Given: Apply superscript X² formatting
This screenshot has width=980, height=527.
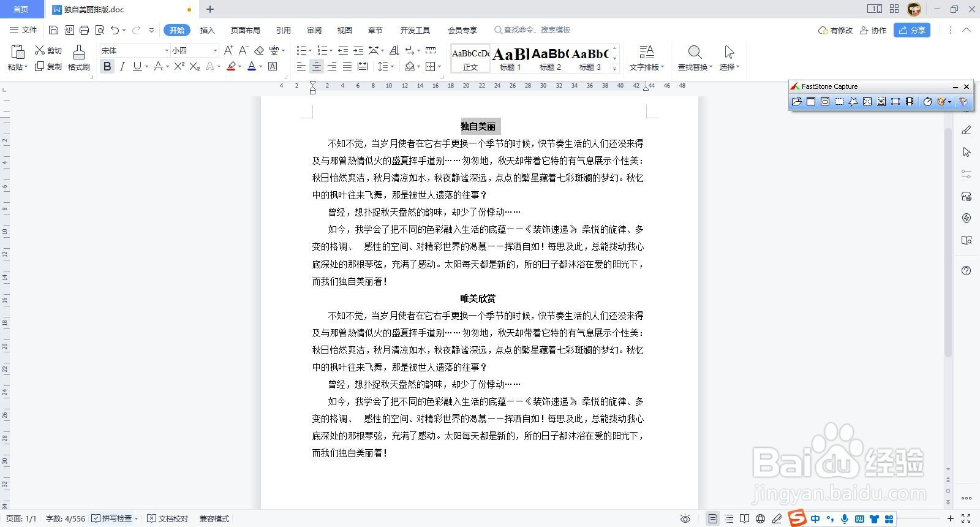Looking at the screenshot, I should [x=179, y=66].
